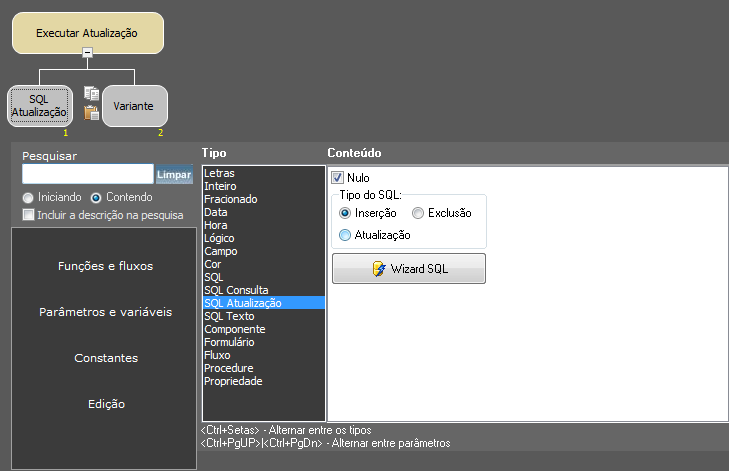Image resolution: width=729 pixels, height=471 pixels.
Task: Choose the Inserção radio option
Action: (345, 213)
